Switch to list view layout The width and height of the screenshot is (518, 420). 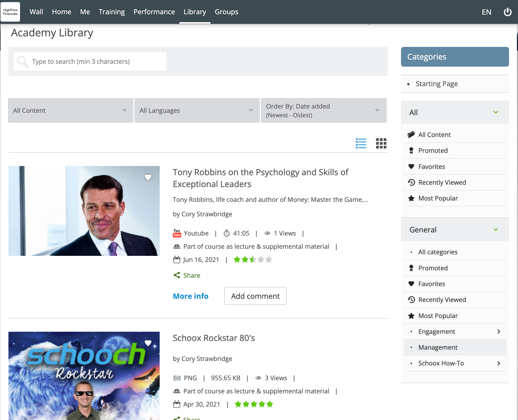361,143
